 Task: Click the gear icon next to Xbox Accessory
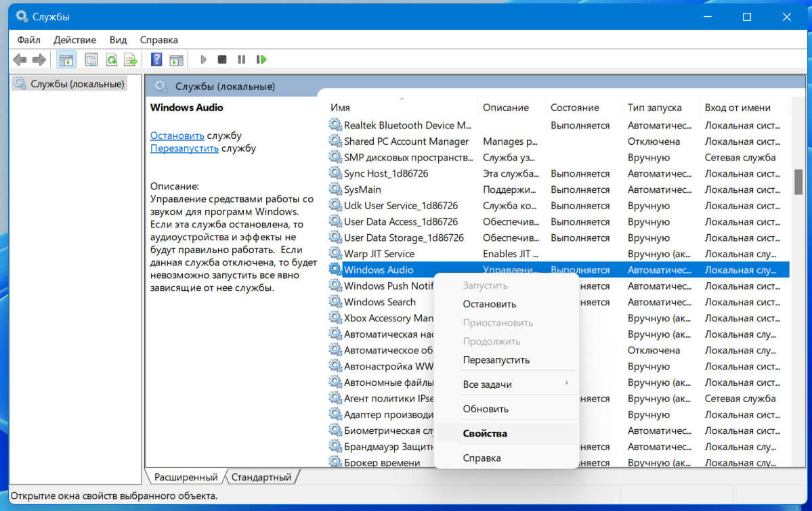click(x=335, y=317)
